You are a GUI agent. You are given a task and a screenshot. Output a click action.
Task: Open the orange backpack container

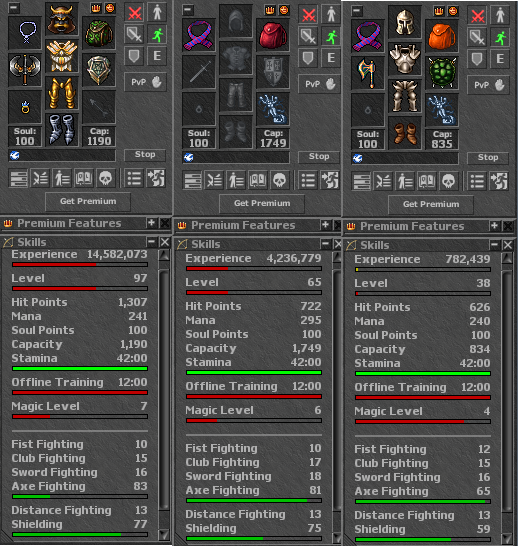point(442,36)
